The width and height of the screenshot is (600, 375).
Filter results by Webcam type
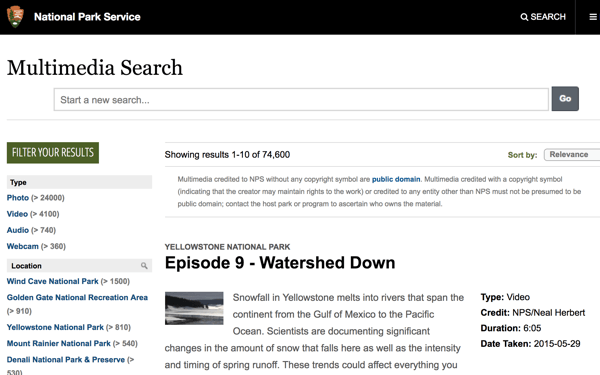pyautogui.click(x=23, y=246)
